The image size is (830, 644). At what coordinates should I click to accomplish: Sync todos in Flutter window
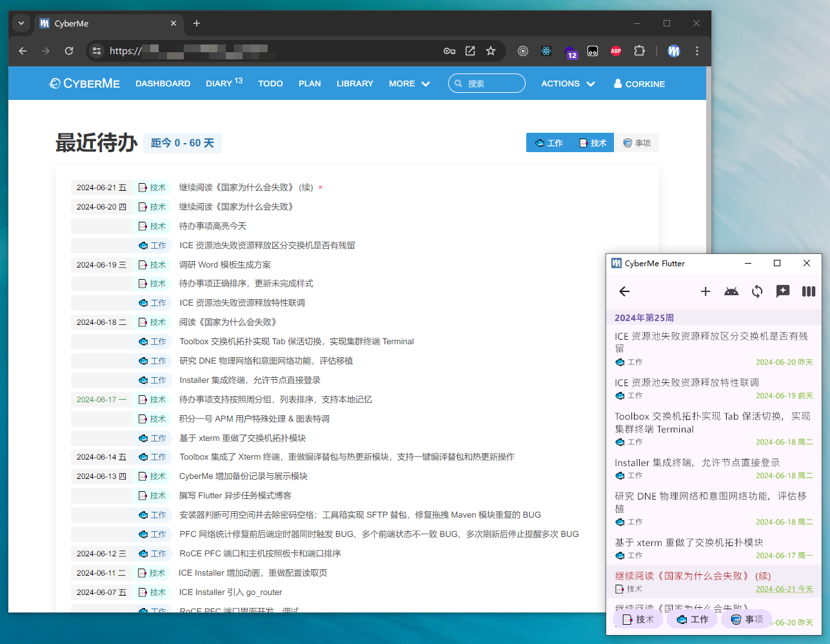click(757, 291)
